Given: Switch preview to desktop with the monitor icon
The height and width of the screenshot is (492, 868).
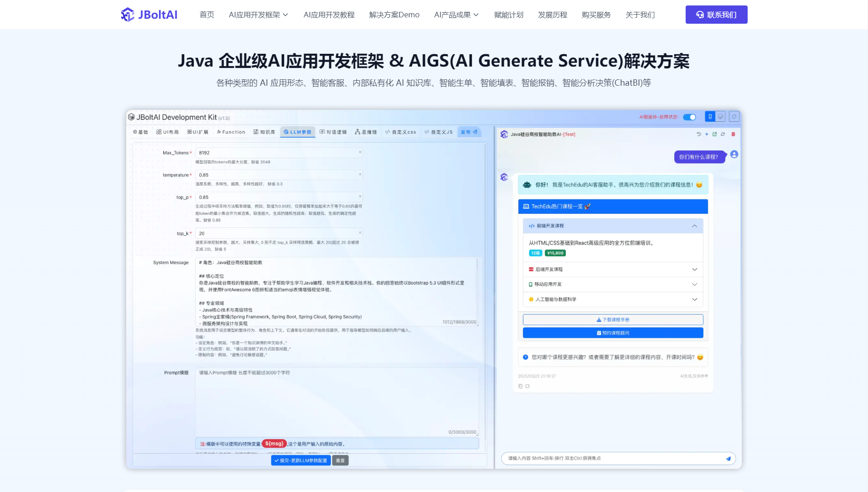Looking at the screenshot, I should [x=720, y=116].
